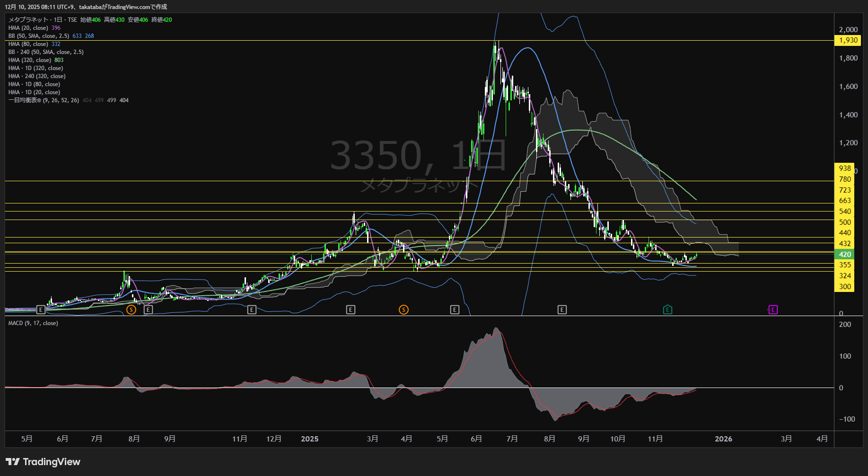Click the 938 yellow price level label

[845, 168]
